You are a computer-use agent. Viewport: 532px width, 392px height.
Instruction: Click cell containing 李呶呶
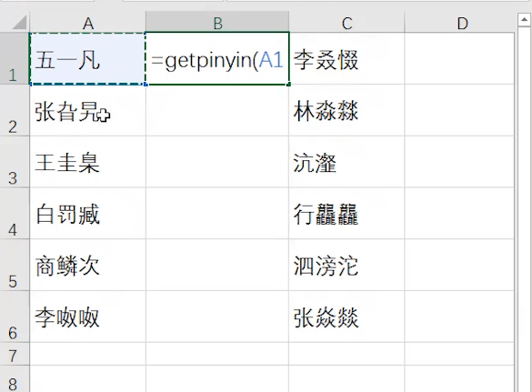(x=88, y=317)
